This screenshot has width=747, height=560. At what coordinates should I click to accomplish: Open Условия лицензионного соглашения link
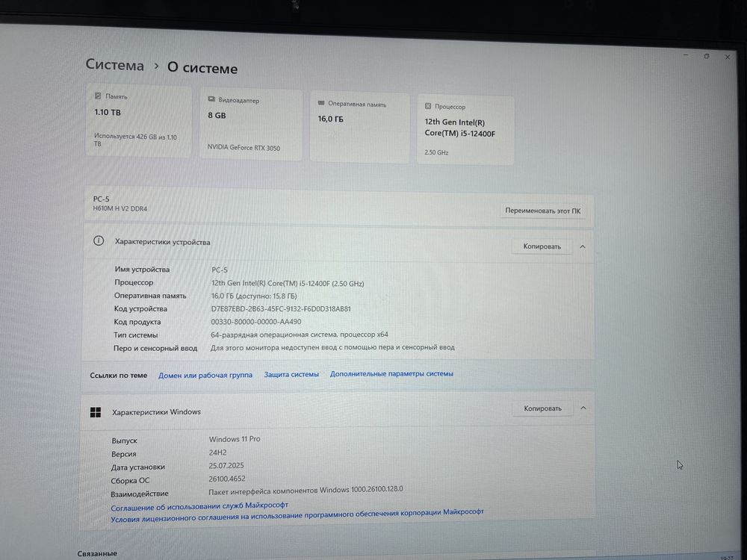(297, 514)
